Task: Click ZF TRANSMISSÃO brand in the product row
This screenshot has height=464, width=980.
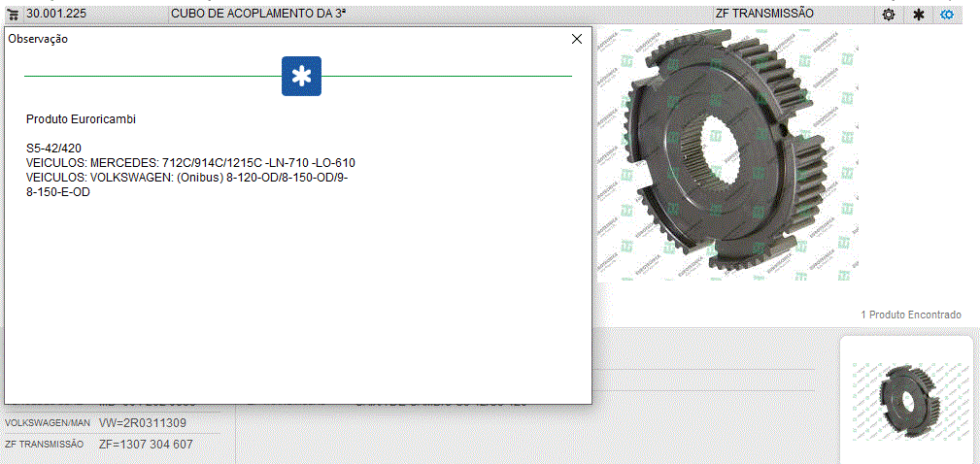Action: pos(763,14)
